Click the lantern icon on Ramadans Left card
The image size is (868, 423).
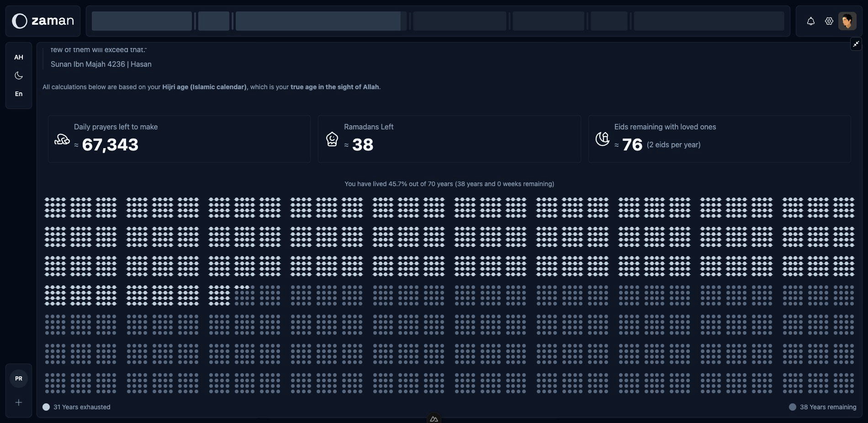tap(332, 139)
